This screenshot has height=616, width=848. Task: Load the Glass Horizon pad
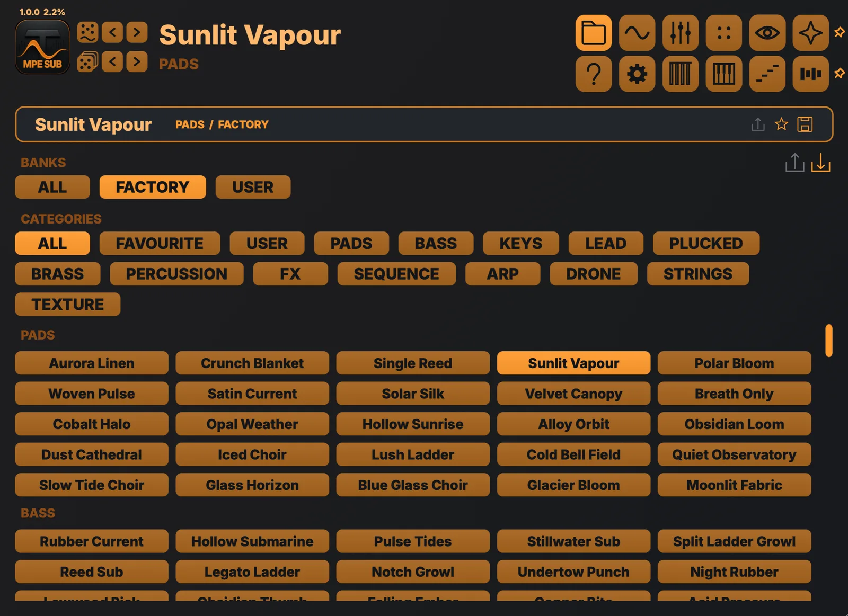pos(252,485)
